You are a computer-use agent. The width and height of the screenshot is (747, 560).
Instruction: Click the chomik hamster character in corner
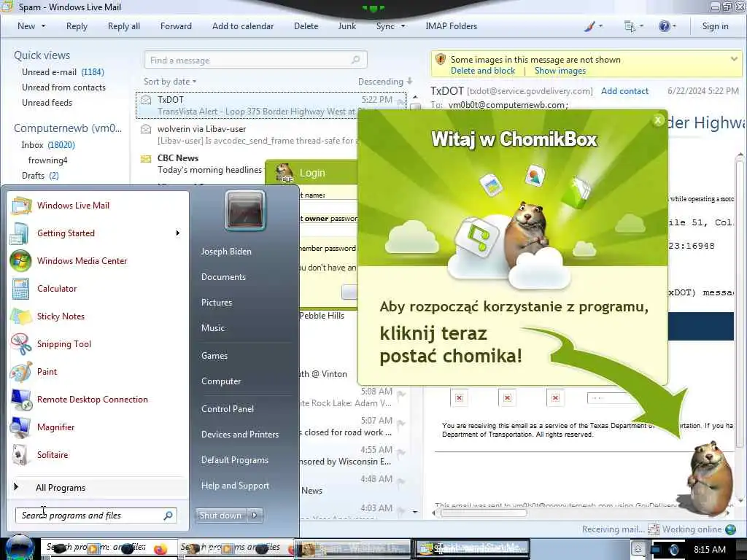coord(709,478)
